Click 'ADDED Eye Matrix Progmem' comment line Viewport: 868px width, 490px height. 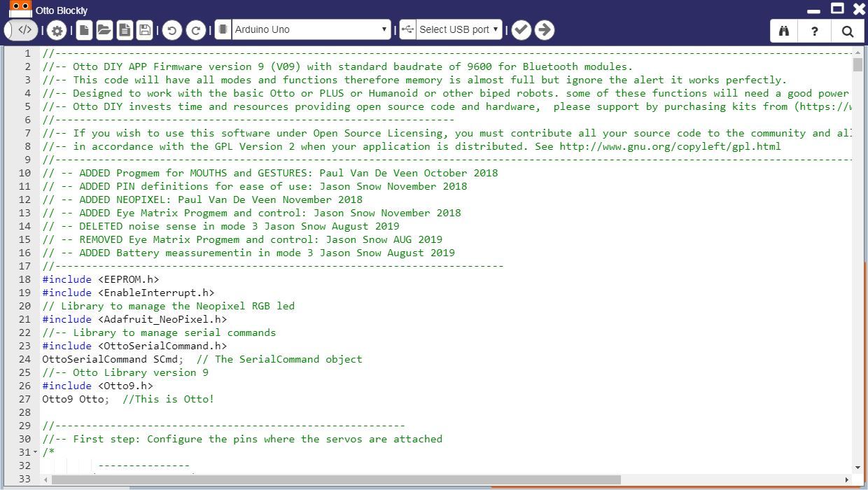(251, 213)
